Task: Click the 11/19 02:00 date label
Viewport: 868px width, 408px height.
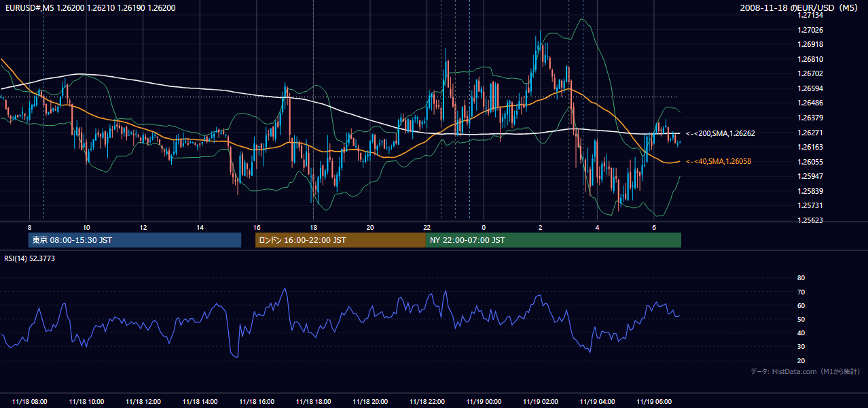Action: [541, 402]
